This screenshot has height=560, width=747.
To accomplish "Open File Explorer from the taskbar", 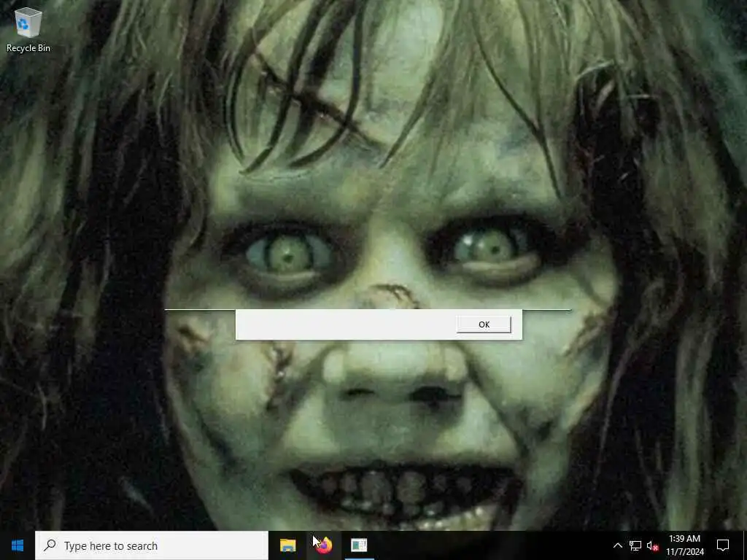I will [x=287, y=545].
